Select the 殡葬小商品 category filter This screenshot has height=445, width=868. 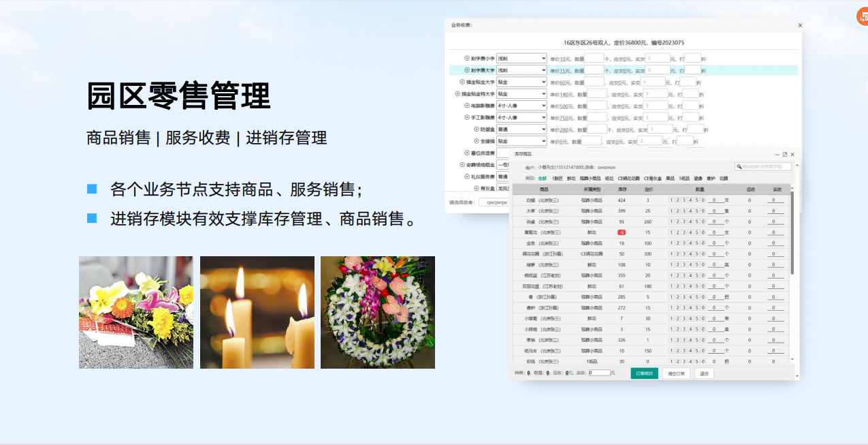pyautogui.click(x=590, y=179)
